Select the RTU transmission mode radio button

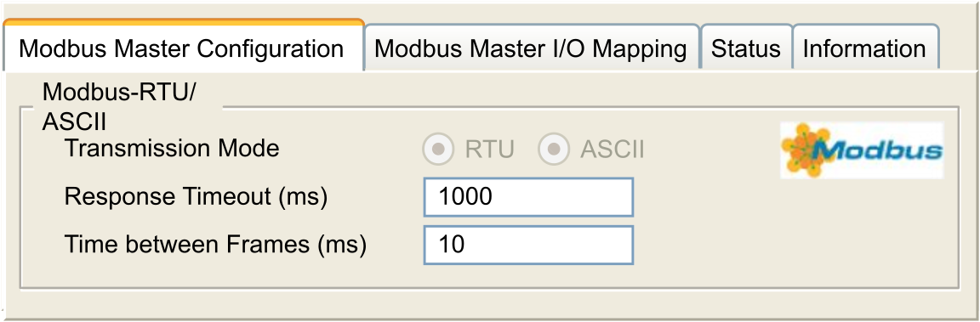(438, 150)
